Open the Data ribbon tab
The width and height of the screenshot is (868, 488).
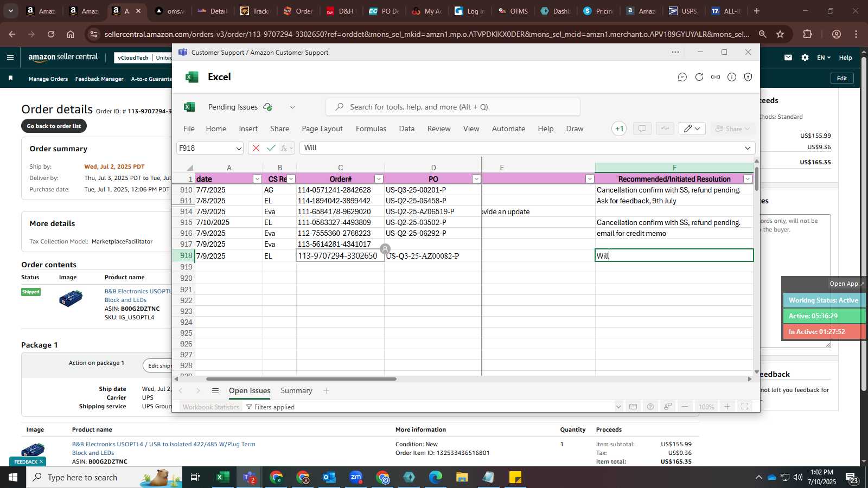click(x=407, y=129)
